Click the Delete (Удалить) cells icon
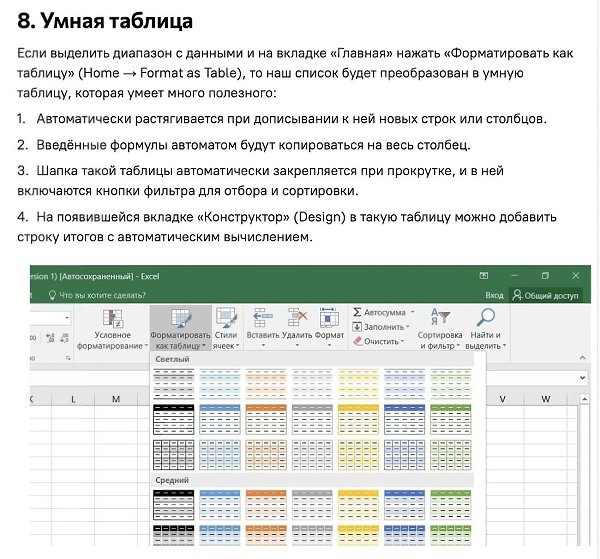This screenshot has height=559, width=600. pos(297,320)
